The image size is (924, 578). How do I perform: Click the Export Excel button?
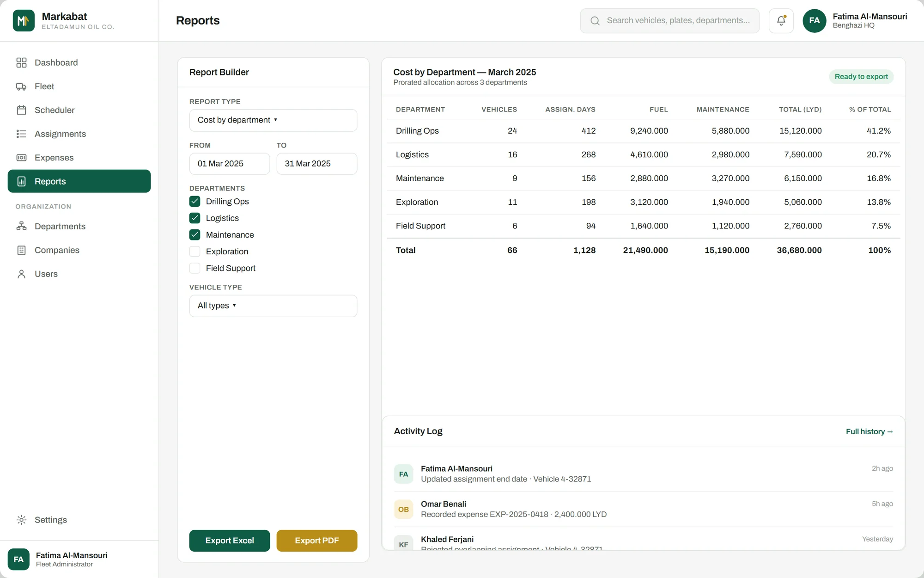point(229,541)
